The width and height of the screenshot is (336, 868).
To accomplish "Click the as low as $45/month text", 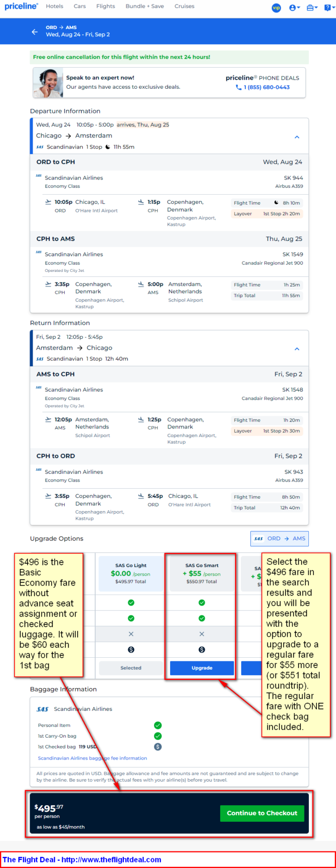I will click(x=61, y=827).
